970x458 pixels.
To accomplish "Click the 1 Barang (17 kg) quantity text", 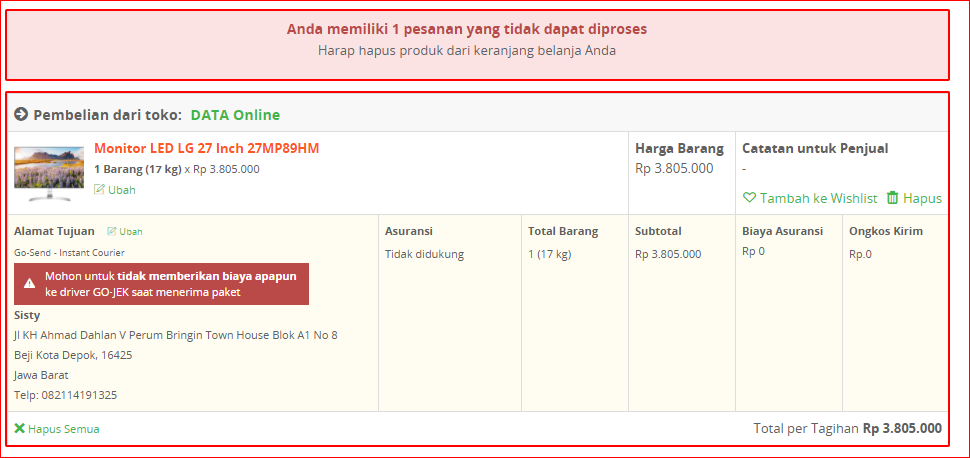I will 138,169.
